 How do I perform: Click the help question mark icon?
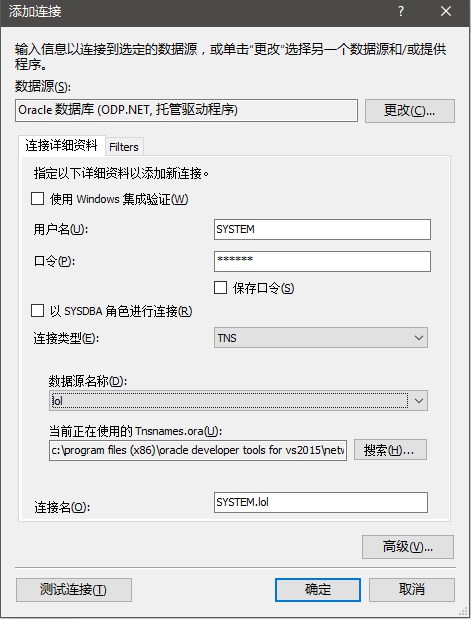(x=401, y=11)
